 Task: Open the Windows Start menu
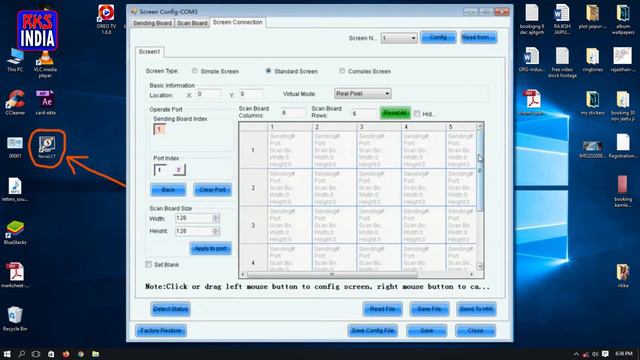tap(7, 354)
